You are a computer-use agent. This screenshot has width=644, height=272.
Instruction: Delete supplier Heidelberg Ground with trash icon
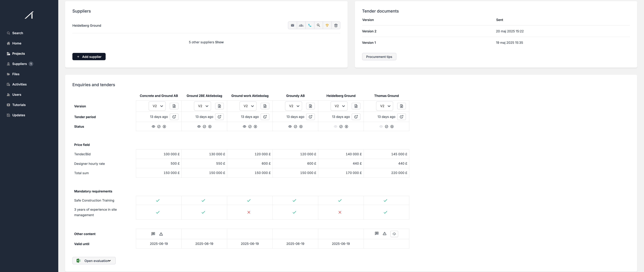336,25
